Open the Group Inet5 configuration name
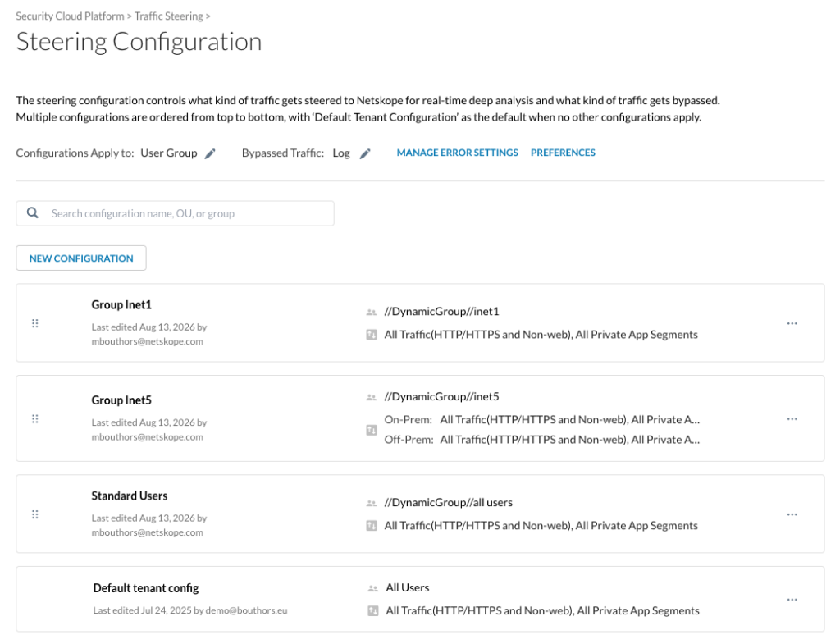The image size is (840, 644). click(121, 400)
